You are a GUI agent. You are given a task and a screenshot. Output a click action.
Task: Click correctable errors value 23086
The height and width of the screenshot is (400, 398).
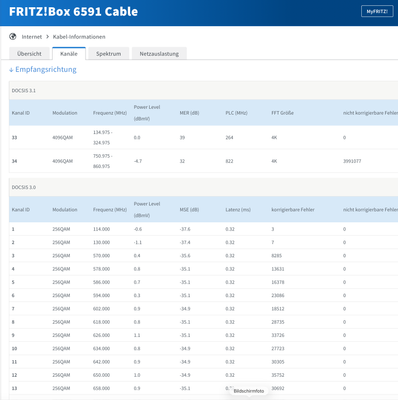[x=278, y=295]
